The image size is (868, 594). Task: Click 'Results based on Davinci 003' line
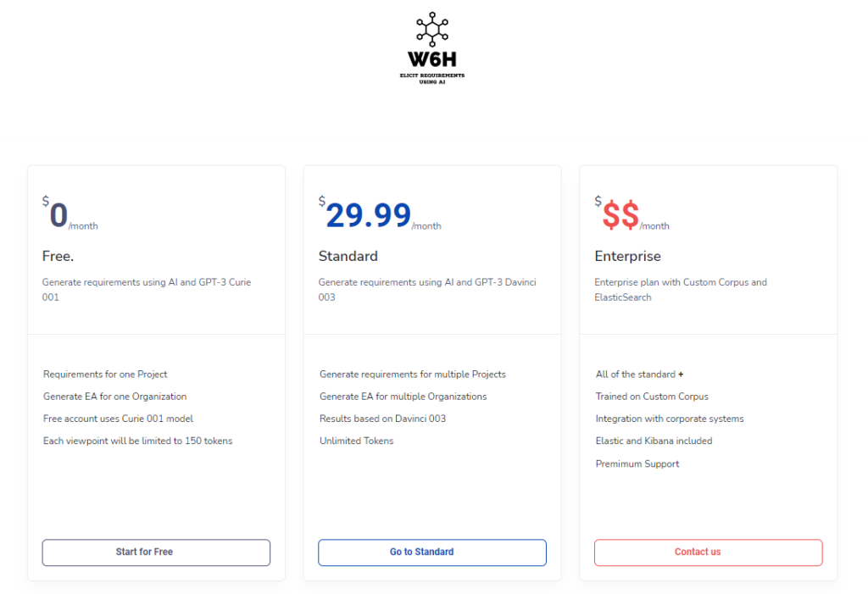coord(382,419)
